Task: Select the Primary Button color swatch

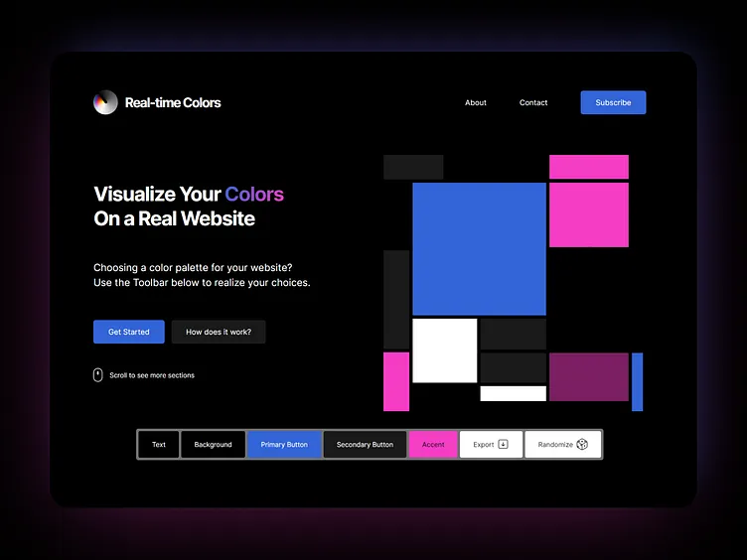Action: (284, 444)
